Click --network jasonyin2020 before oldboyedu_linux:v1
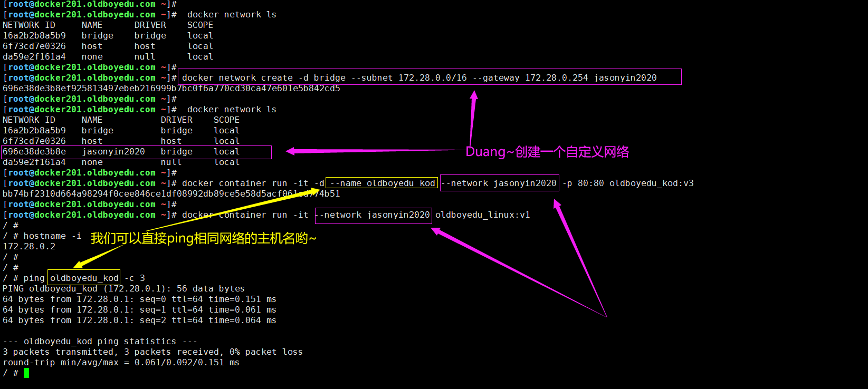This screenshot has width=868, height=389. pyautogui.click(x=373, y=215)
